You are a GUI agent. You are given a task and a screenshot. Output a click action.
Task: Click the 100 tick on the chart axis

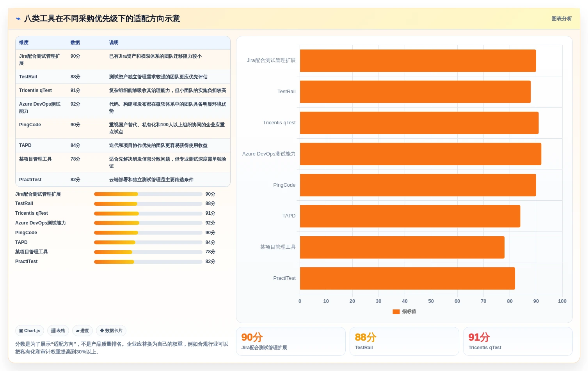(x=562, y=301)
